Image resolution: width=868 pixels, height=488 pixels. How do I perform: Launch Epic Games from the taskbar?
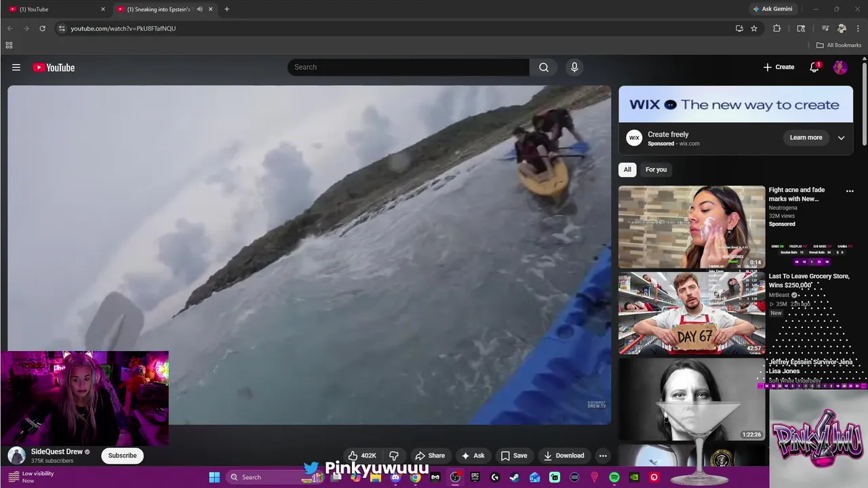tap(475, 477)
